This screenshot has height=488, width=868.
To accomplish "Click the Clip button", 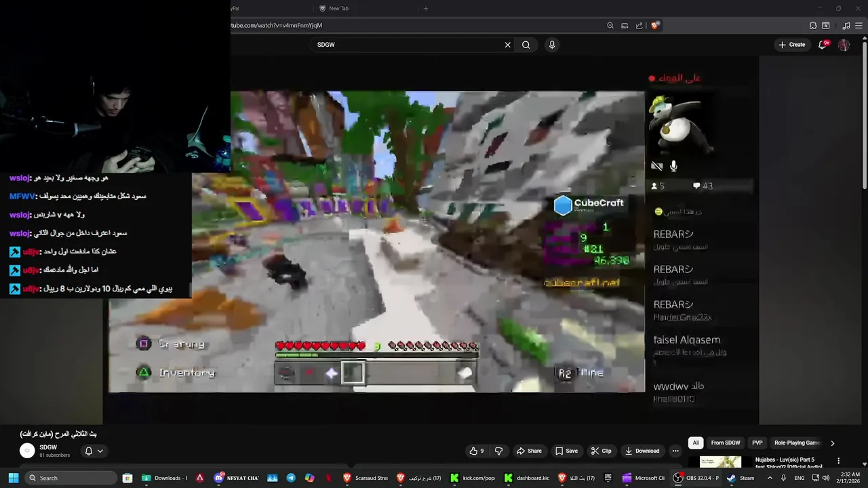I will pos(601,451).
